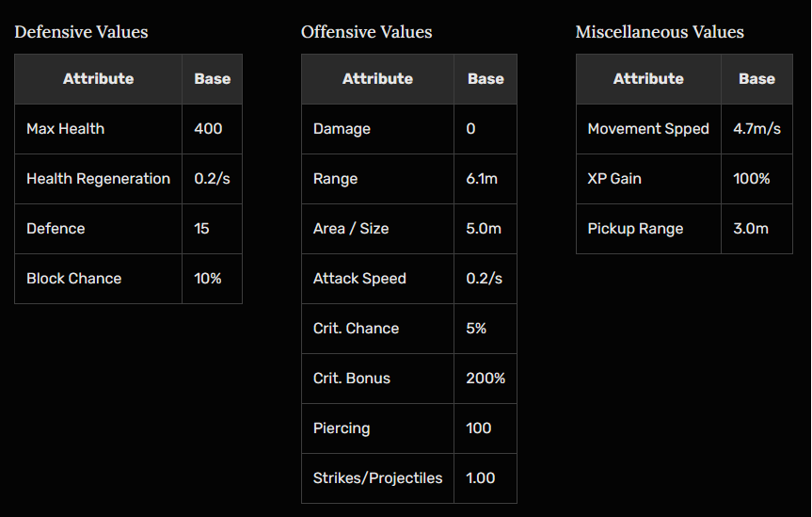Click the Defensive Values heading
The height and width of the screenshot is (517, 812).
(81, 32)
